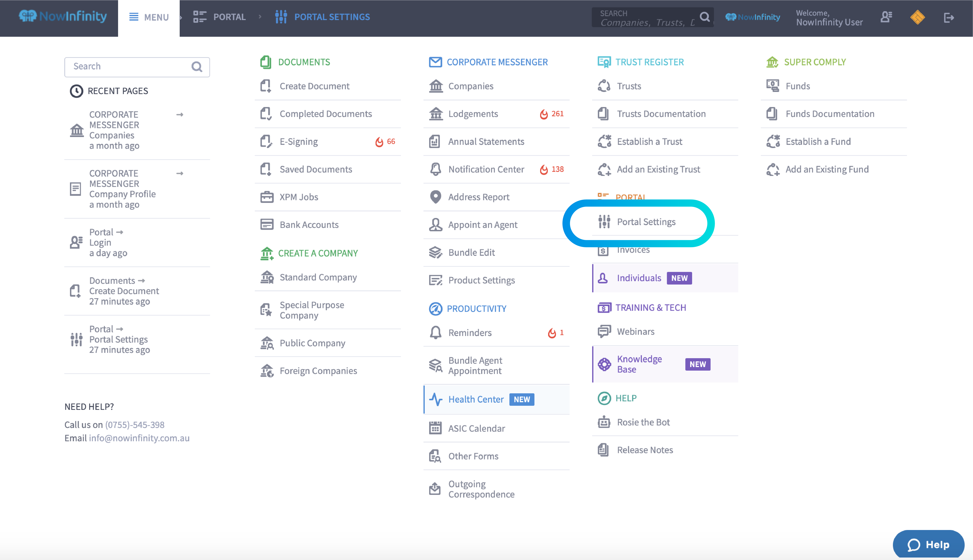Click the Companies bank icon
The width and height of the screenshot is (973, 560).
[x=436, y=86]
